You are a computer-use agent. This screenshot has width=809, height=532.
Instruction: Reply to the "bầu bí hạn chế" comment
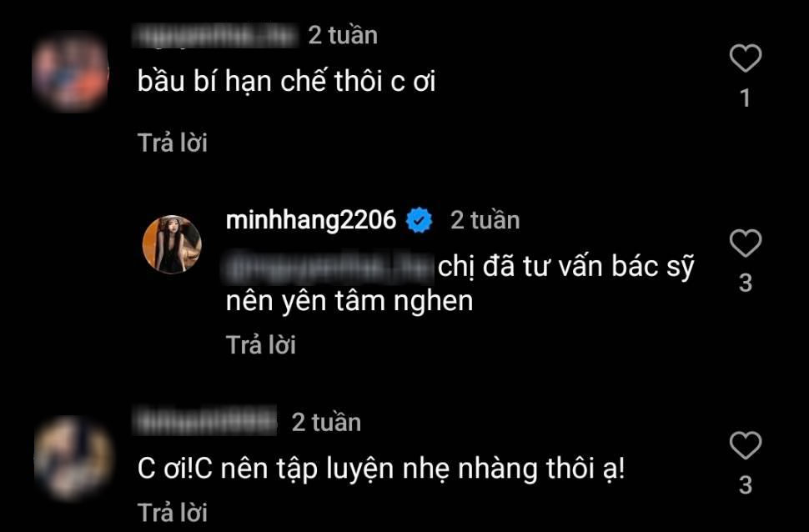pos(173,143)
